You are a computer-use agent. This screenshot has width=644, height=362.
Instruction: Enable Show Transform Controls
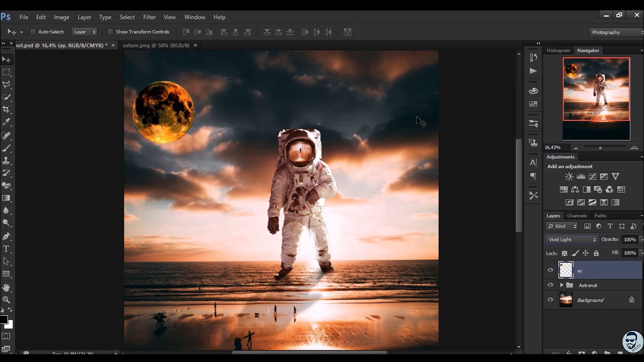[x=110, y=32]
